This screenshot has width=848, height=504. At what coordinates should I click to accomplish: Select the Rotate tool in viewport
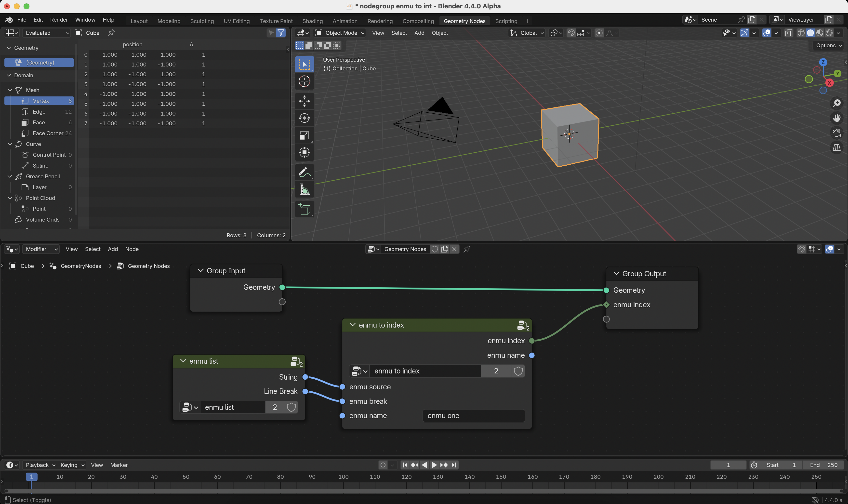coord(304,118)
